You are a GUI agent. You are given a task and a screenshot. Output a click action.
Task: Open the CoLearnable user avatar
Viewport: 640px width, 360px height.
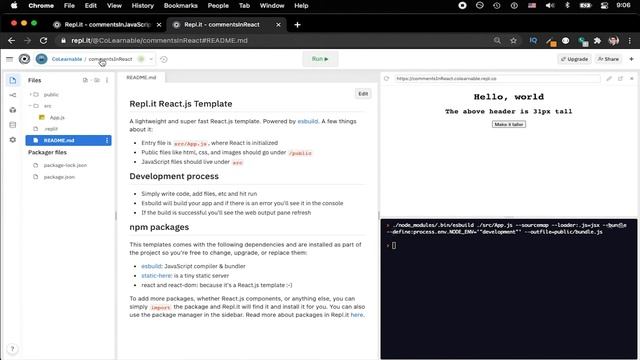[x=41, y=59]
